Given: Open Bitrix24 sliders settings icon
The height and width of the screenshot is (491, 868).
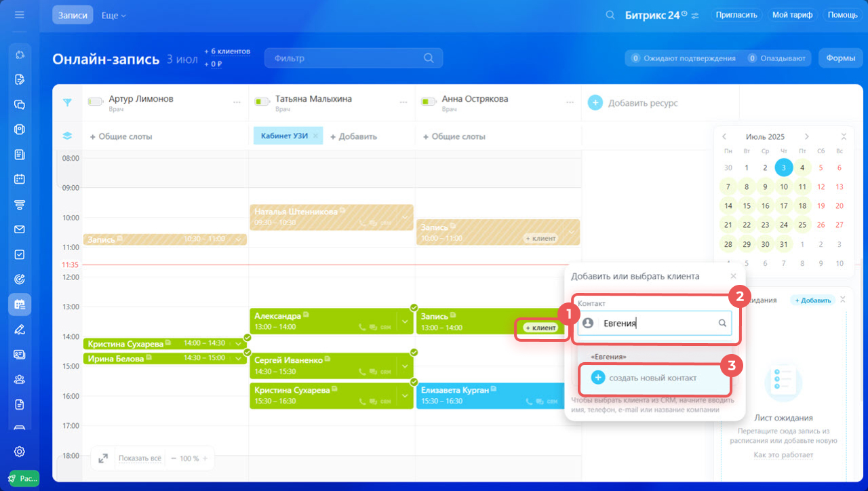Looking at the screenshot, I should point(694,16).
